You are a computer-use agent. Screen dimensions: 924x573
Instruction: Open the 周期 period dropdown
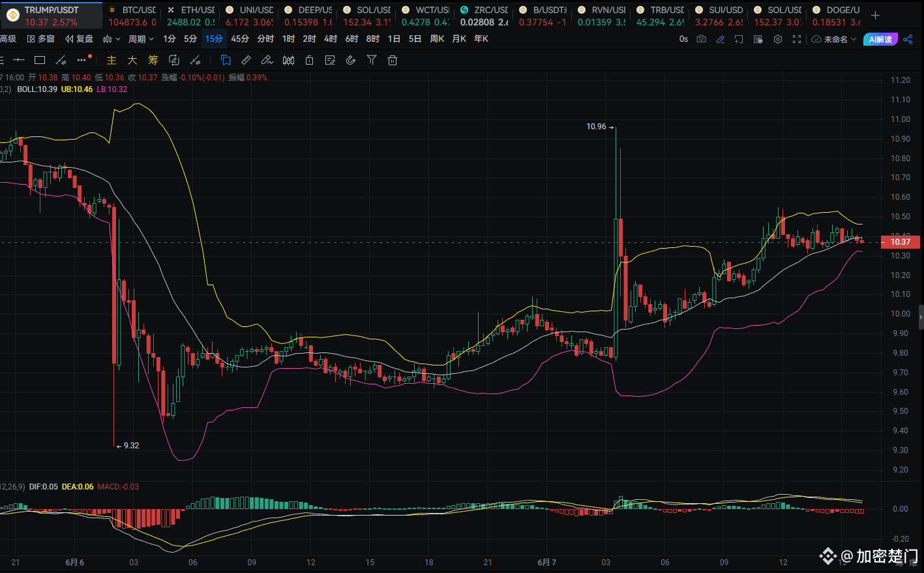point(141,39)
